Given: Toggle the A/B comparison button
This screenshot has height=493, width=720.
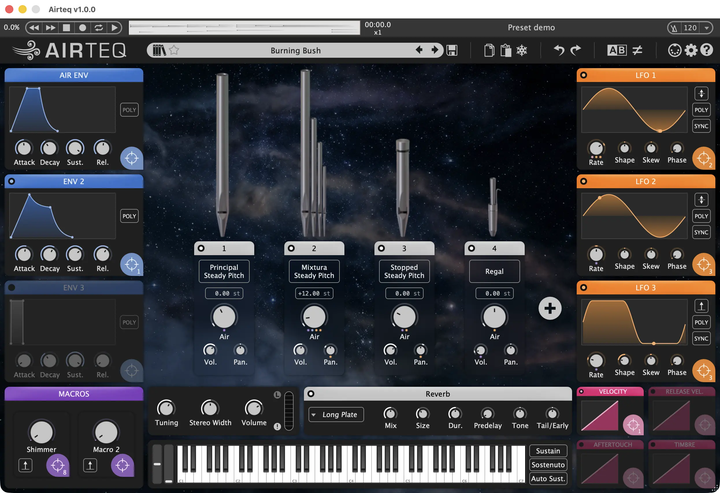Looking at the screenshot, I should pyautogui.click(x=616, y=50).
